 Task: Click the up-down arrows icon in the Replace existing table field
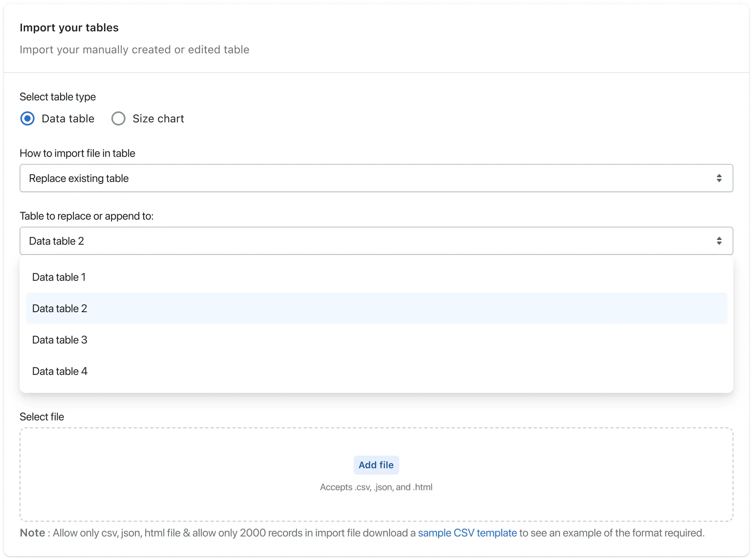click(719, 178)
